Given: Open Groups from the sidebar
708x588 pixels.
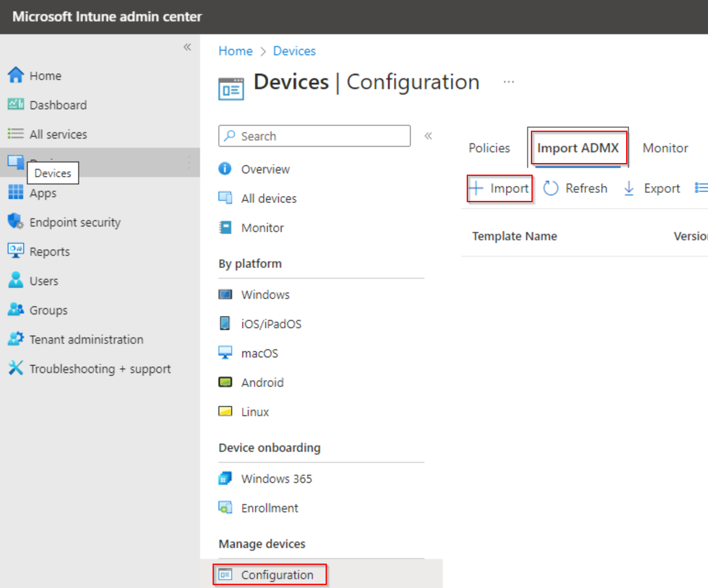Looking at the screenshot, I should coord(48,310).
